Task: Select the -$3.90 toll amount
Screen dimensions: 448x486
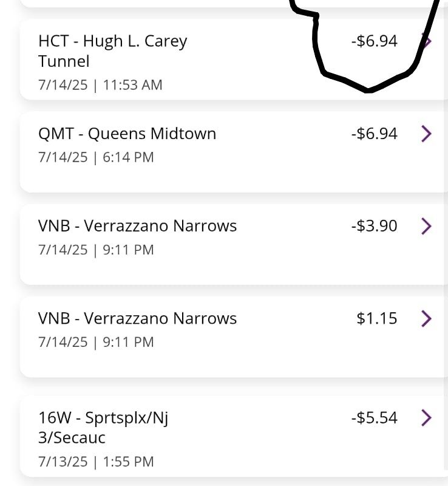Action: 374,226
